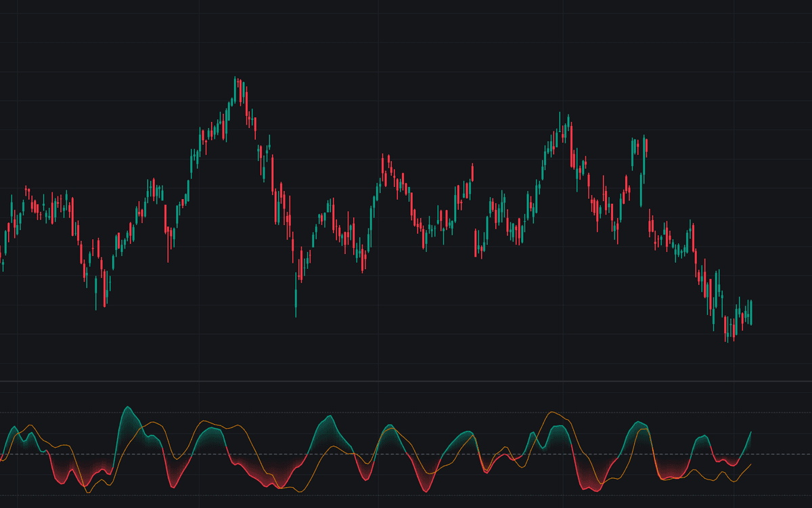Click the tallest green candle at the chart's peak
Viewport: 812px width, 508px height.
tap(235, 90)
